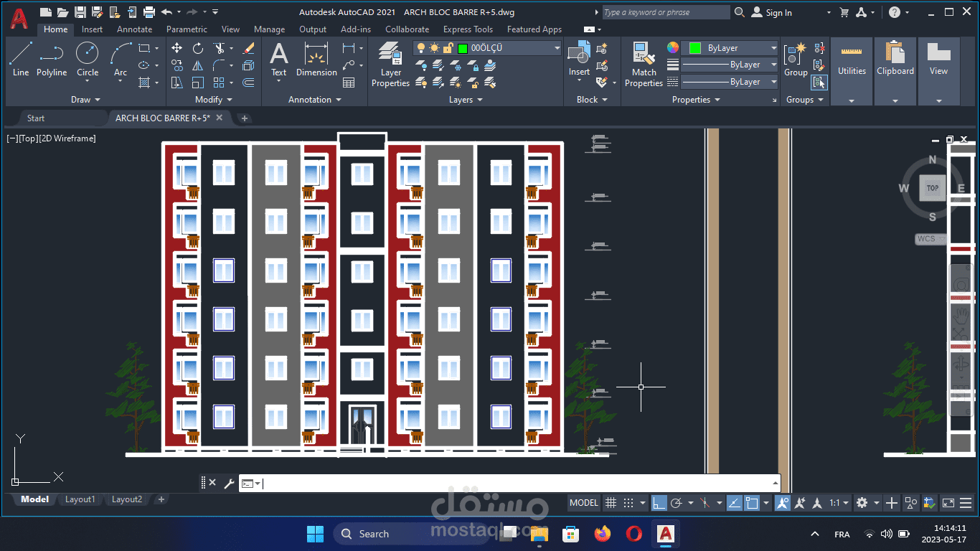
Task: Select the Line drawing tool
Action: pyautogui.click(x=21, y=58)
